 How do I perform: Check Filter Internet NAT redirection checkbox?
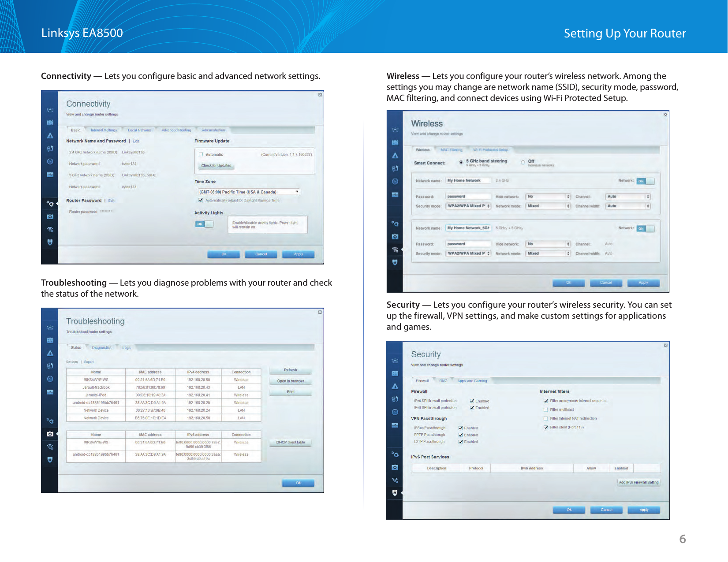click(546, 418)
